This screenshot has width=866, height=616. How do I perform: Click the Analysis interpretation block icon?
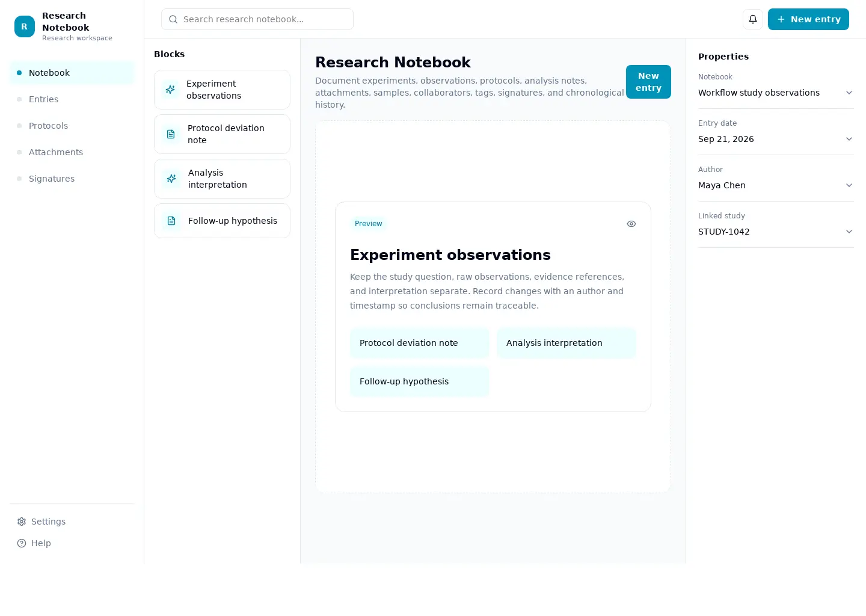coord(172,179)
